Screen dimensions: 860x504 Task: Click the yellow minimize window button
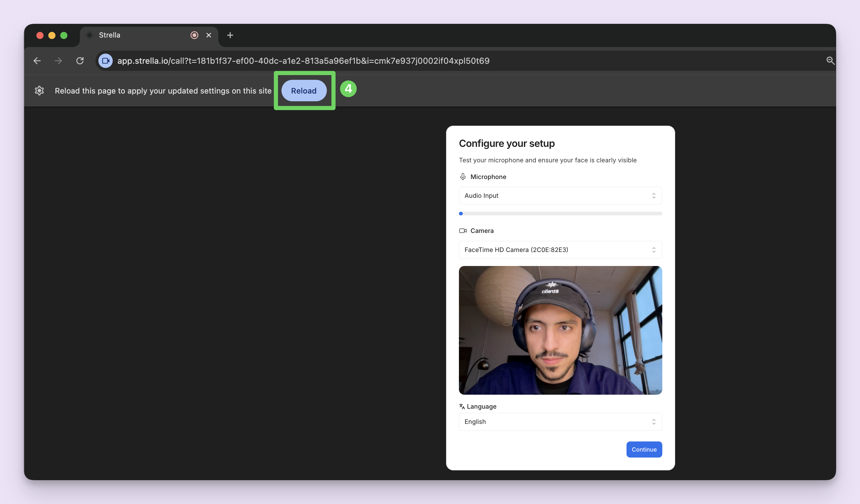[52, 35]
